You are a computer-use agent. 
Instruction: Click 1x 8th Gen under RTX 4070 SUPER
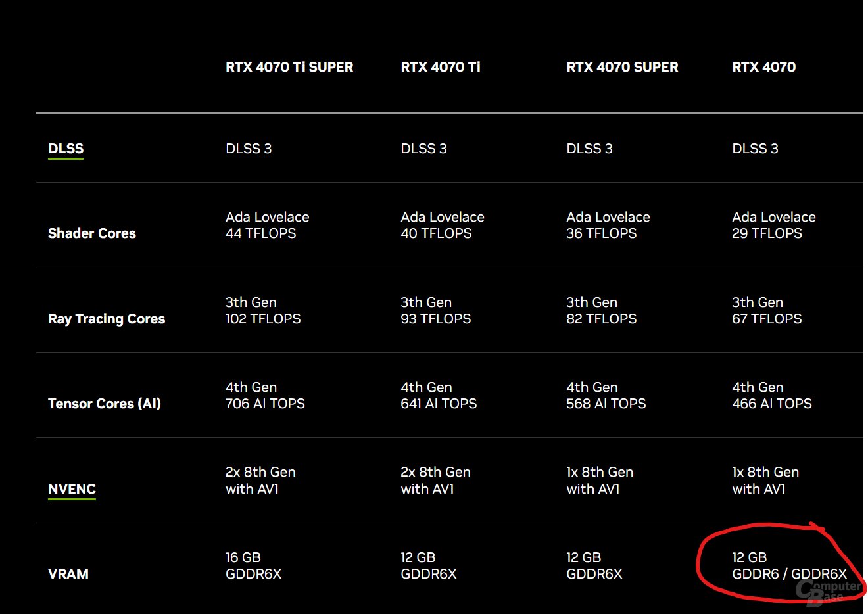[600, 472]
